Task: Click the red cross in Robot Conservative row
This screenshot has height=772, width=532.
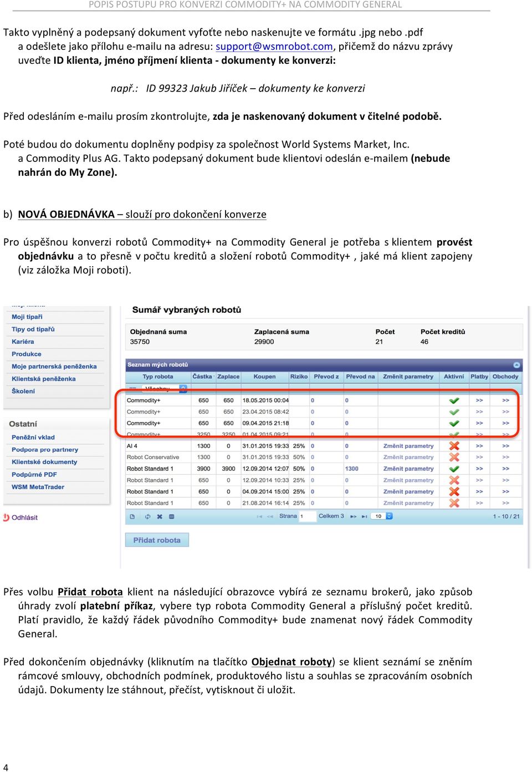Action: point(454,458)
